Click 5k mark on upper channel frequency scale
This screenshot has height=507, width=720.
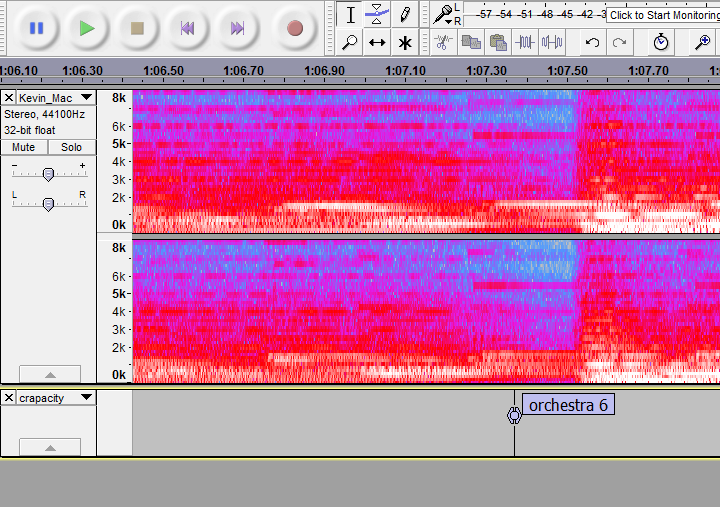click(x=119, y=144)
